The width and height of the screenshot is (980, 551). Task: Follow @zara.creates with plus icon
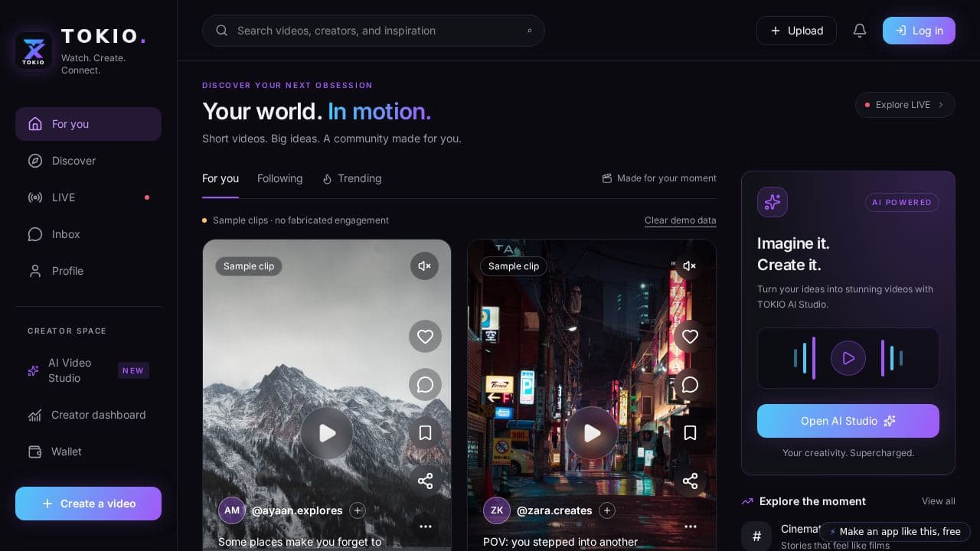[x=607, y=510]
